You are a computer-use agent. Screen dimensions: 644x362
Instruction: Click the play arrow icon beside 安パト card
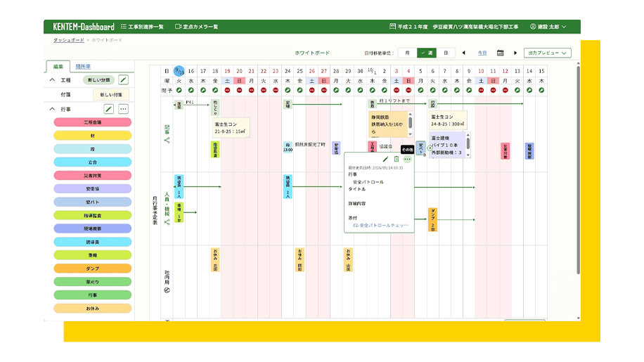pos(430,148)
